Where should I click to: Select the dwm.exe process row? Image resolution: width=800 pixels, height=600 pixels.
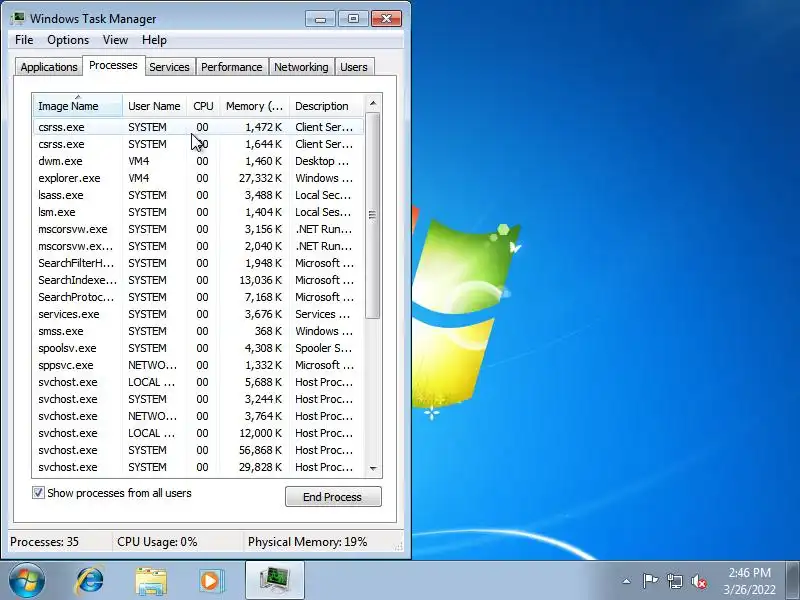(198, 161)
